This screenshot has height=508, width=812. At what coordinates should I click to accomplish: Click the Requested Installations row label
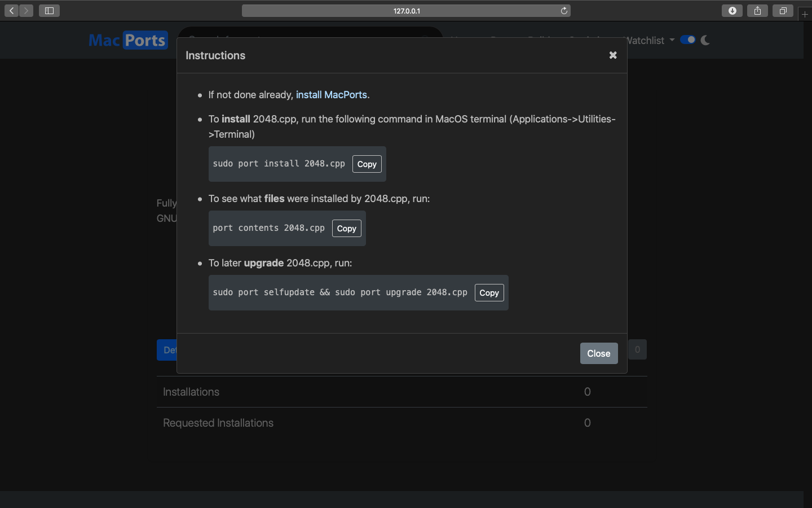pyautogui.click(x=218, y=423)
